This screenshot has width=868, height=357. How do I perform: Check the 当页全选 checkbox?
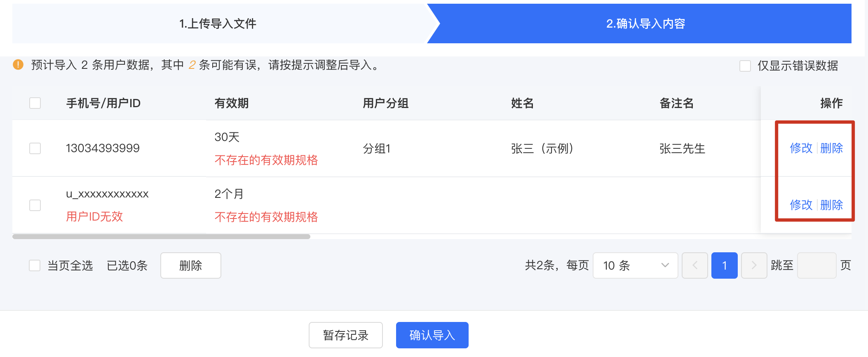click(35, 265)
